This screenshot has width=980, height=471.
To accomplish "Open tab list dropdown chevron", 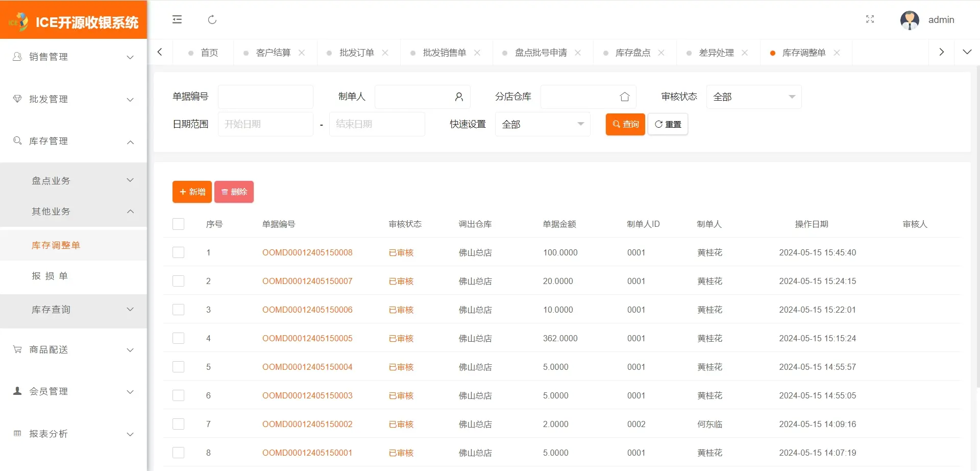I will tap(967, 52).
